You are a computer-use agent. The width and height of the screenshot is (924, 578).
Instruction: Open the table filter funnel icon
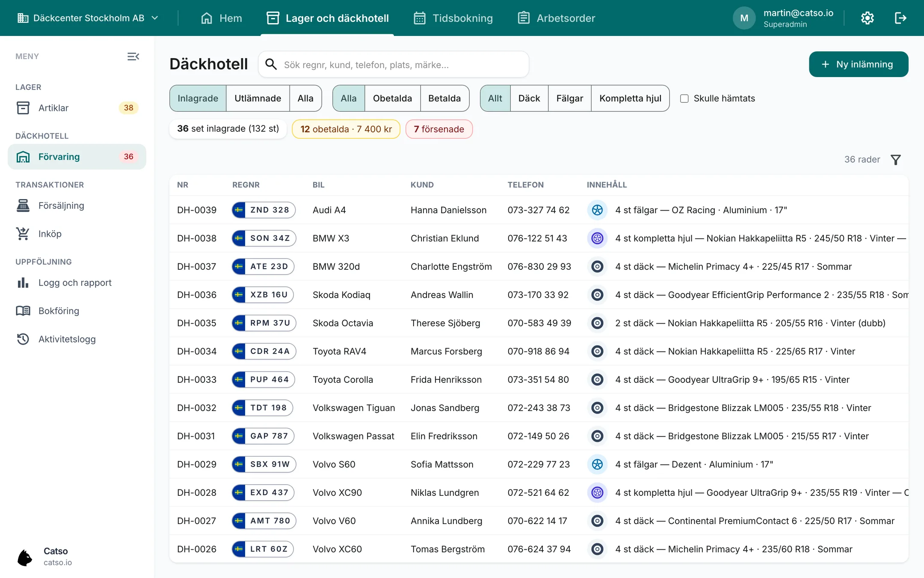tap(895, 160)
